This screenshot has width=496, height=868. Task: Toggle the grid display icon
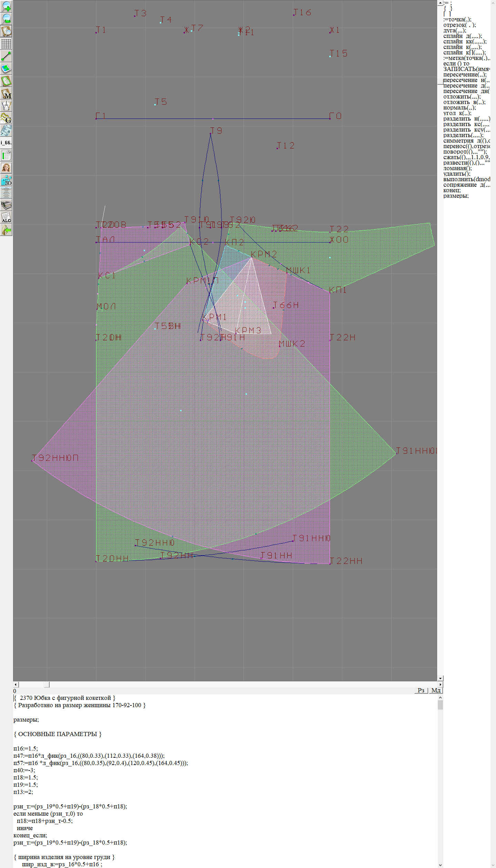click(6, 44)
